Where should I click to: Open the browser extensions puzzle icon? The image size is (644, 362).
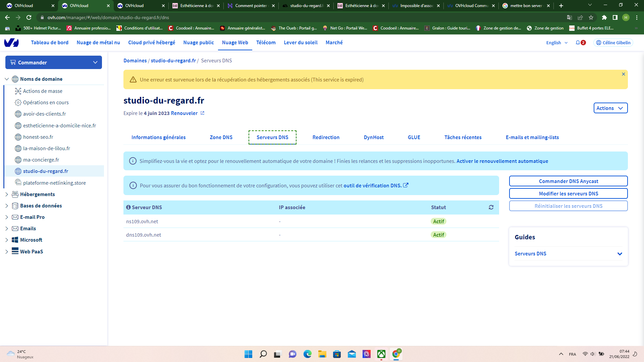click(x=604, y=17)
